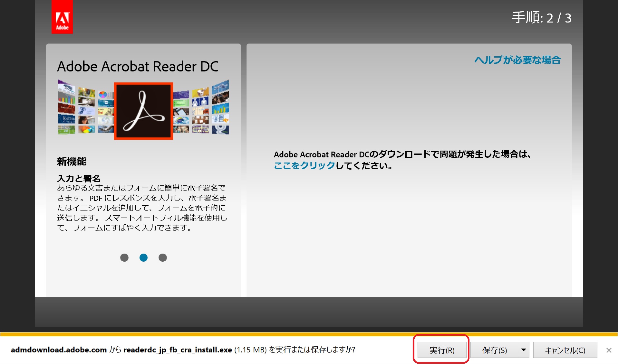The width and height of the screenshot is (618, 364).
Task: Select the first carousel dot
Action: [124, 257]
